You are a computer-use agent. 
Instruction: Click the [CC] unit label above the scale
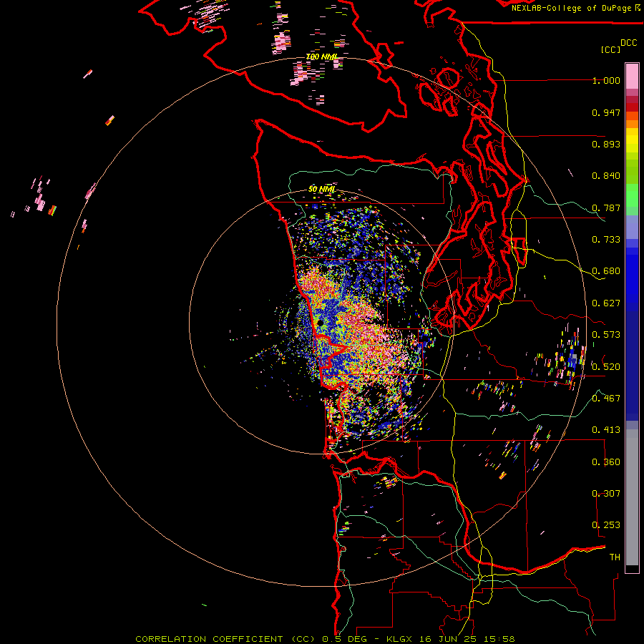pyautogui.click(x=610, y=49)
